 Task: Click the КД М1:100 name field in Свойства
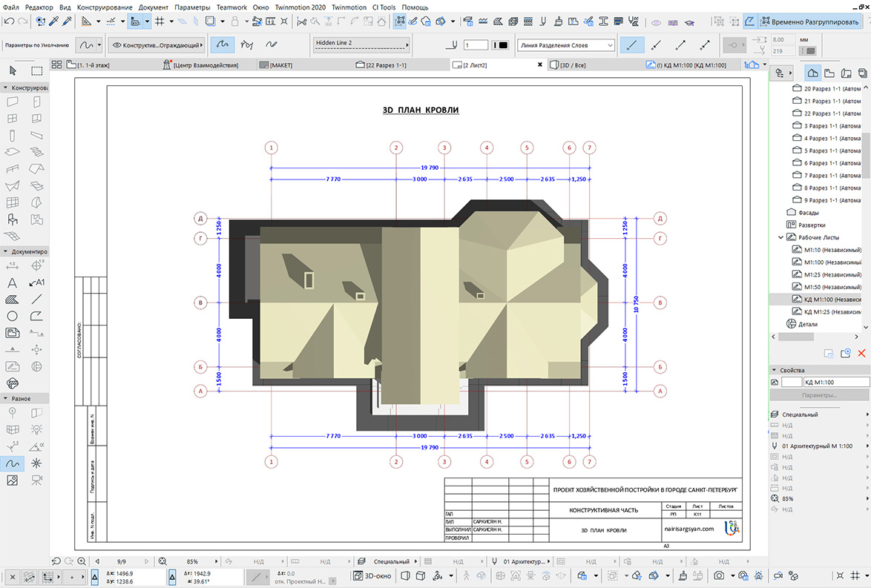(836, 382)
